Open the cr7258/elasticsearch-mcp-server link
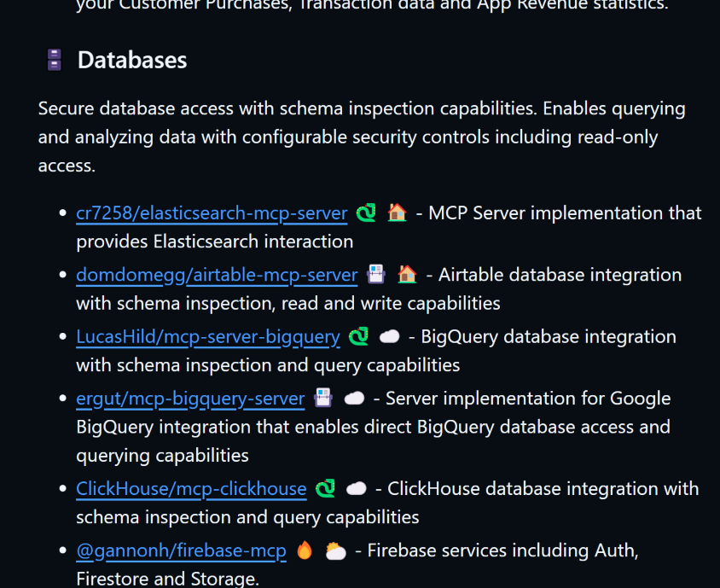 (x=212, y=213)
